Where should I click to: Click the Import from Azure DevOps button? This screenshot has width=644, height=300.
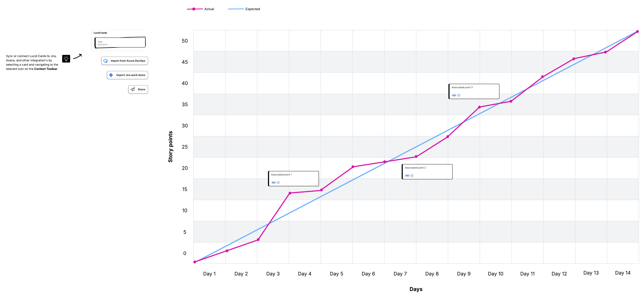124,60
